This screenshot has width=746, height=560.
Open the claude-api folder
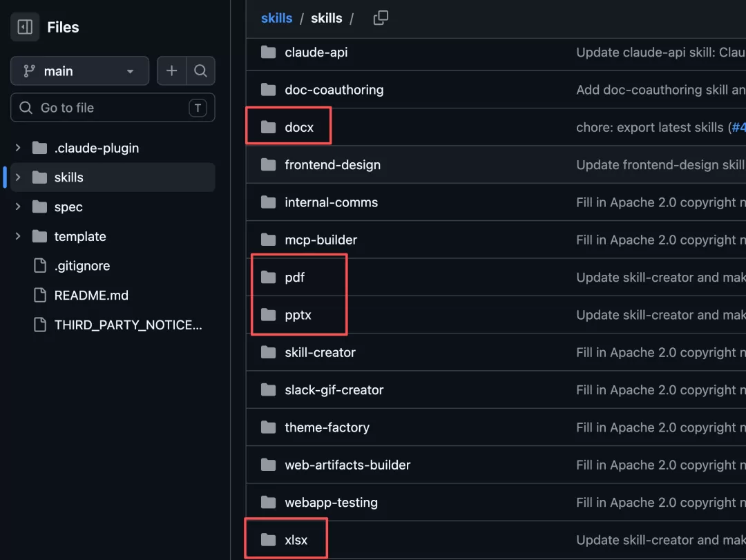(316, 52)
